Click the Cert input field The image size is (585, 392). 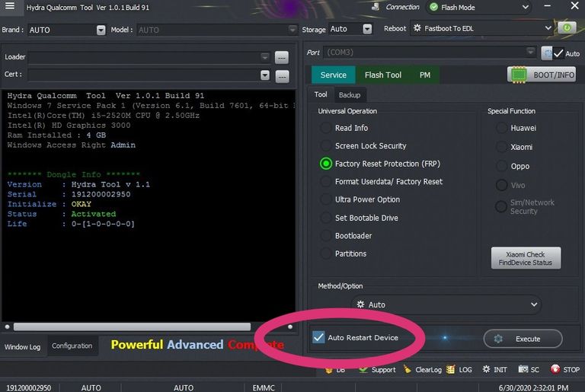pyautogui.click(x=145, y=75)
